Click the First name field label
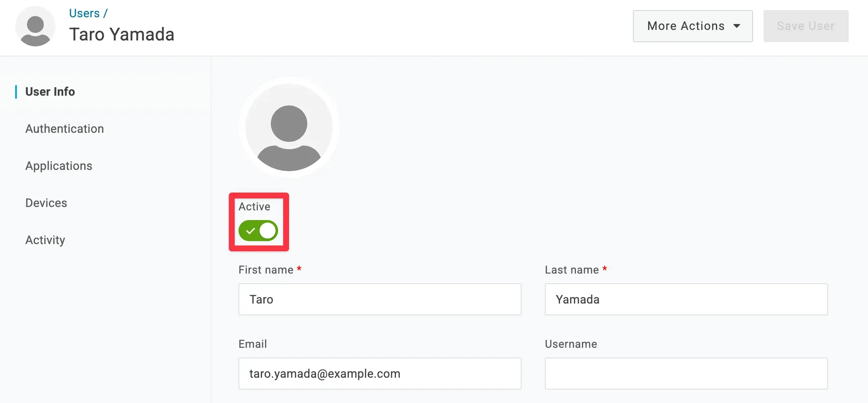The height and width of the screenshot is (403, 868). 266,270
